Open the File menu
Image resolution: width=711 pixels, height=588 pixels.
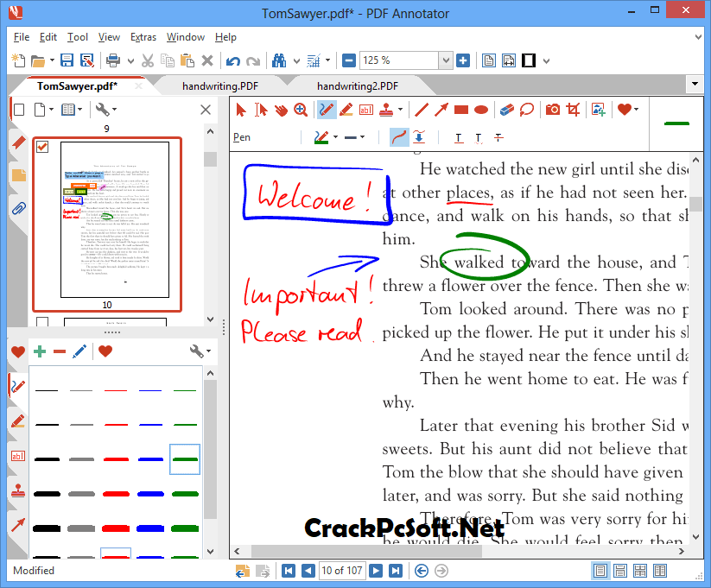click(22, 37)
